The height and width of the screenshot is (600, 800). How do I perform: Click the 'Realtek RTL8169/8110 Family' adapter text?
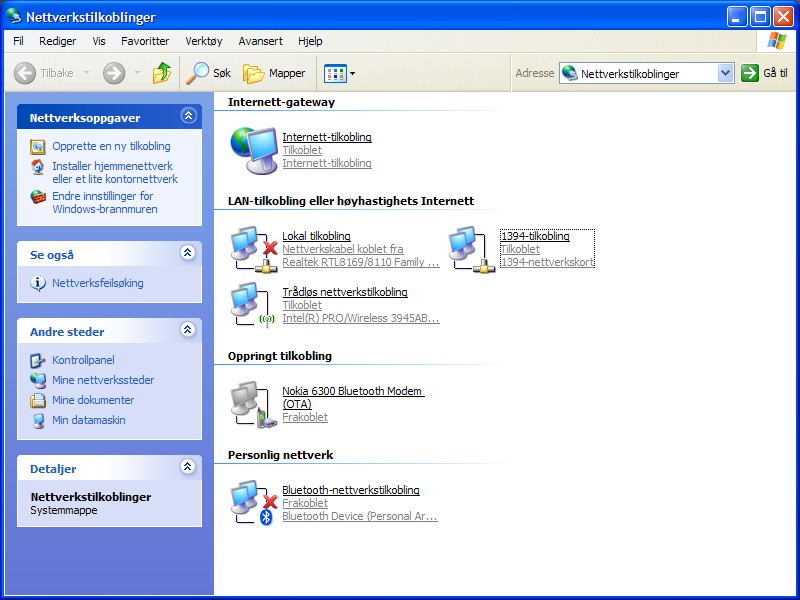[x=361, y=262]
